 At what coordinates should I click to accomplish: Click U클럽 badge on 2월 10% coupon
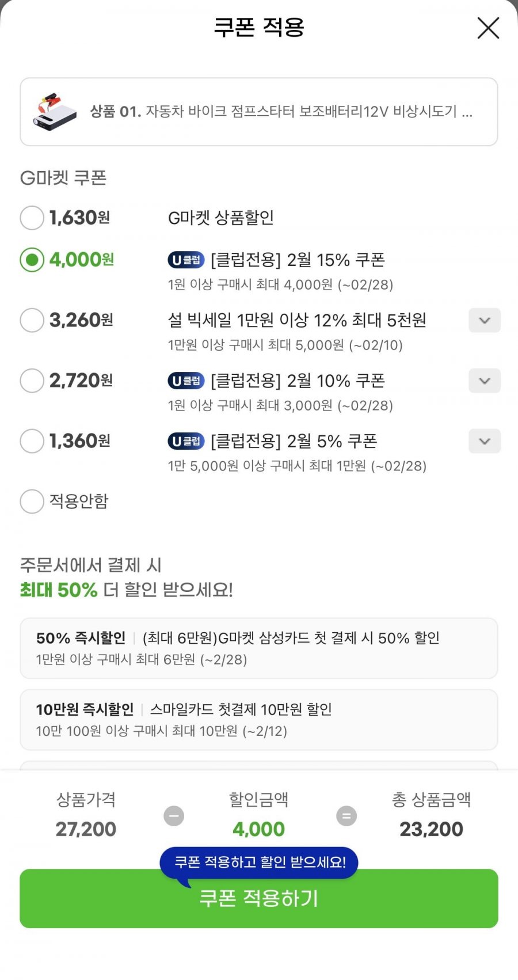(x=186, y=381)
